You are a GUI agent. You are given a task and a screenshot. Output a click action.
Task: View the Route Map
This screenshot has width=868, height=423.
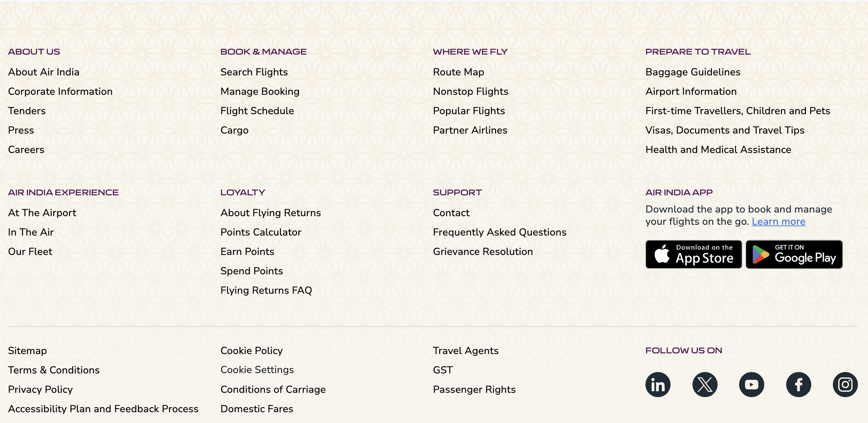coord(458,72)
